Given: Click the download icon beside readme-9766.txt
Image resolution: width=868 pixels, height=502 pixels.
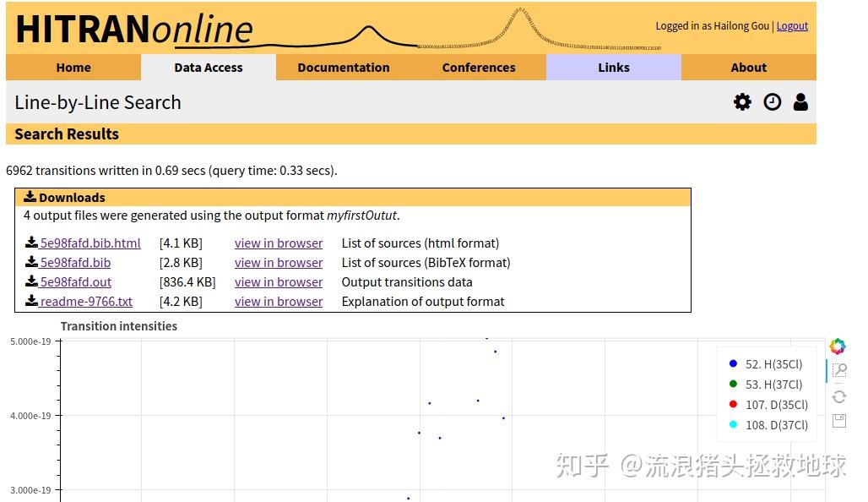Looking at the screenshot, I should 31,301.
